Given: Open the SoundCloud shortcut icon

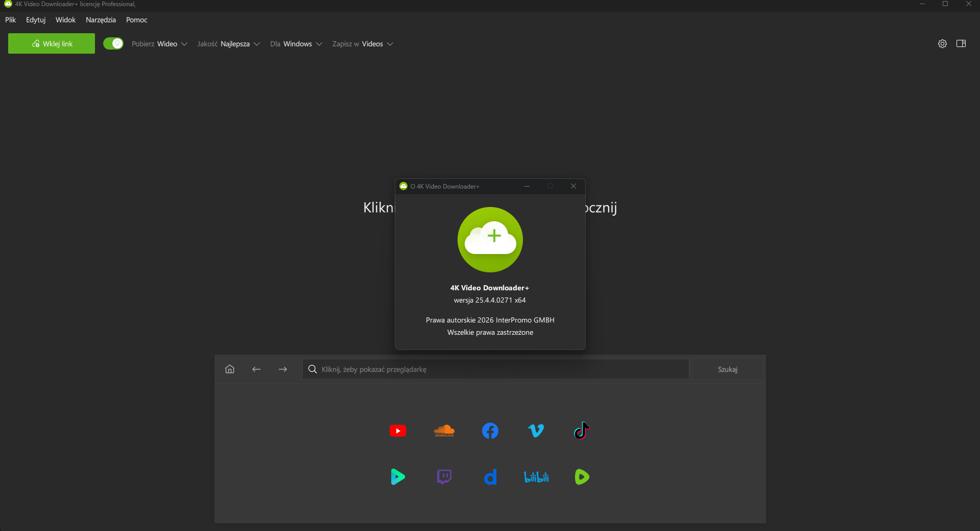Looking at the screenshot, I should pyautogui.click(x=444, y=431).
